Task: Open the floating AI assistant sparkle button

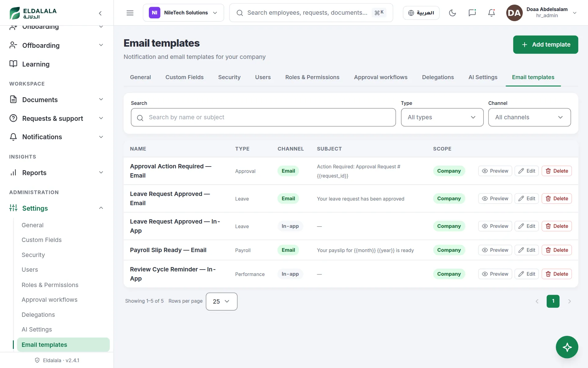Action: (x=567, y=347)
